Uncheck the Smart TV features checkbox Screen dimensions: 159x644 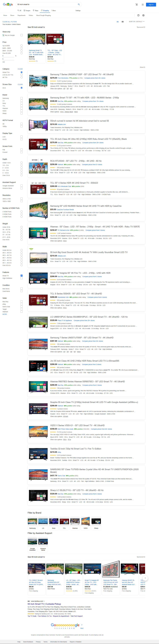pos(21,275)
